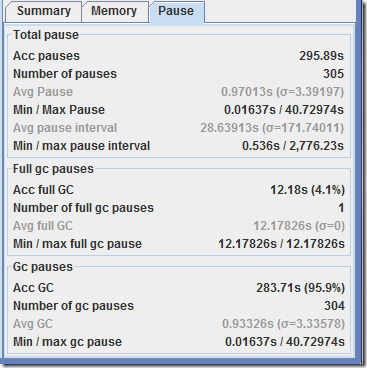Select the Pause tab
This screenshot has height=368, width=367.
click(177, 11)
